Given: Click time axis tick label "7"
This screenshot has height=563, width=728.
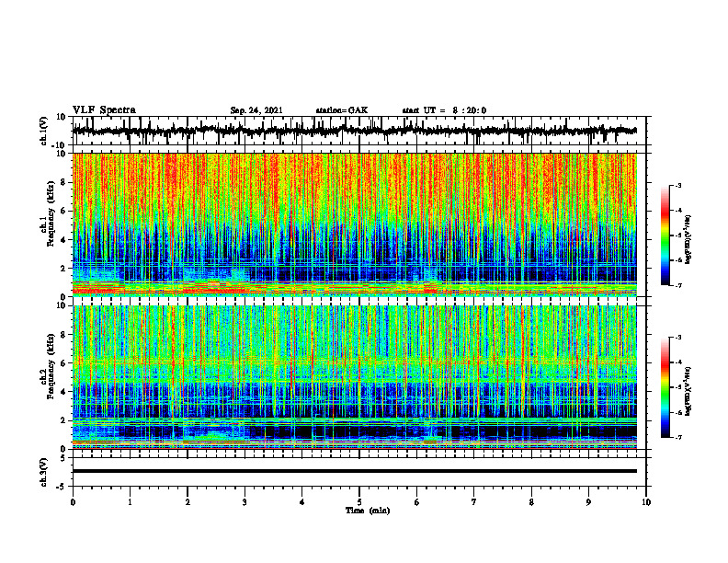Looking at the screenshot, I should [474, 502].
